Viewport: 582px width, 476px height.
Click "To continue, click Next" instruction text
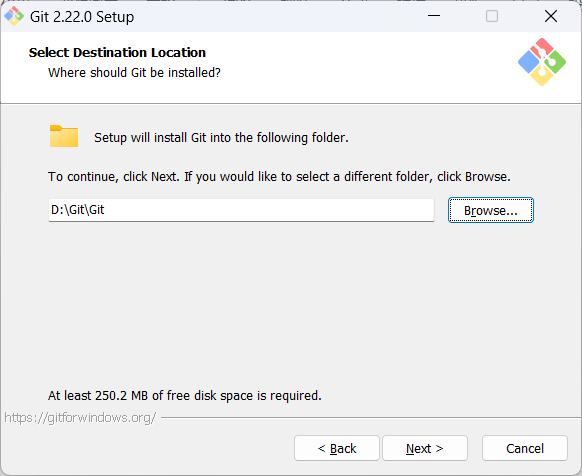(x=279, y=177)
